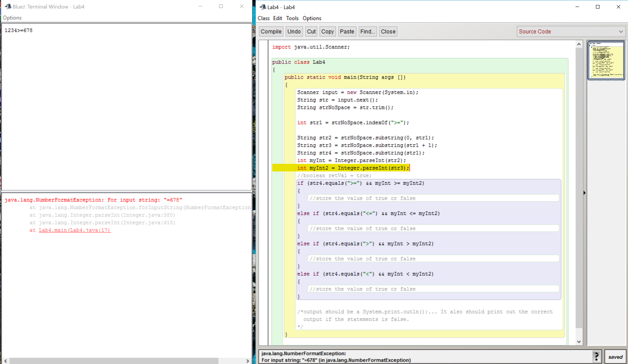The width and height of the screenshot is (628, 364).
Task: Click the code minimap thumbnail
Action: (606, 61)
